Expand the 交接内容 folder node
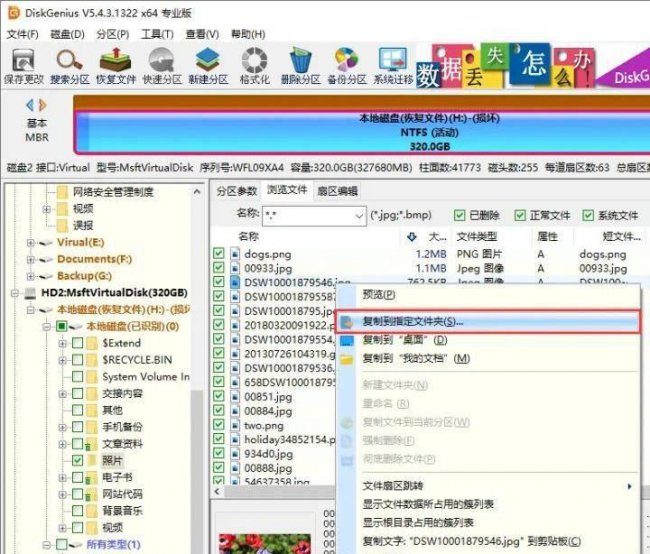Viewport: 650px width, 554px height. [x=62, y=394]
